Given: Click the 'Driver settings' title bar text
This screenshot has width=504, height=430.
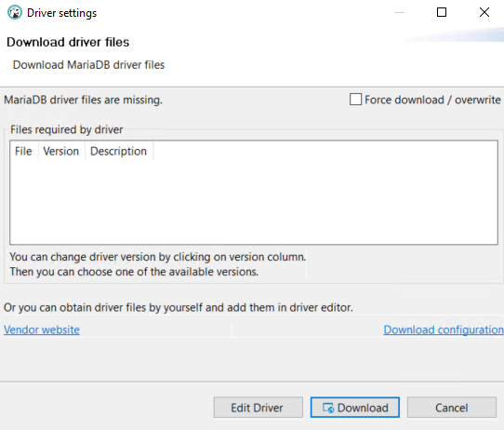Looking at the screenshot, I should 61,13.
